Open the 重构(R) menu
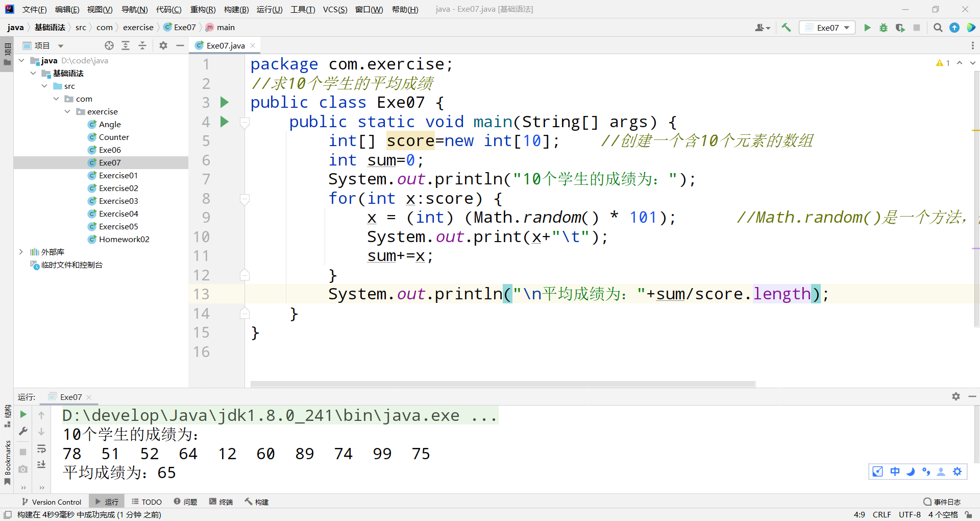 (203, 9)
